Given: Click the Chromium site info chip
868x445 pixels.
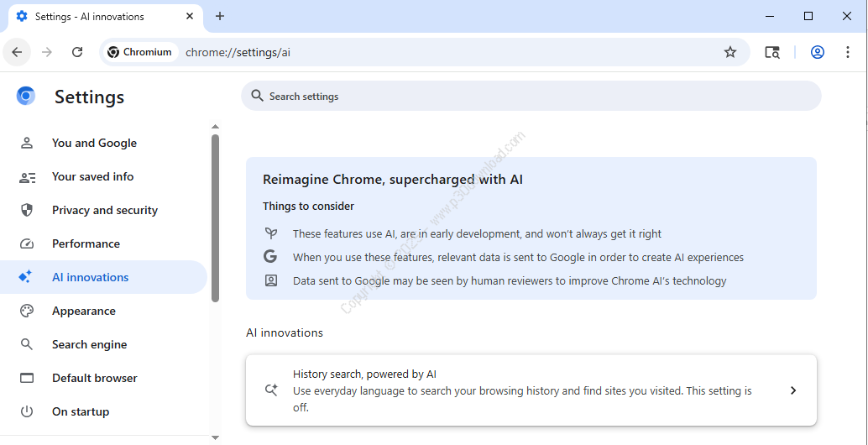Looking at the screenshot, I should [x=140, y=52].
